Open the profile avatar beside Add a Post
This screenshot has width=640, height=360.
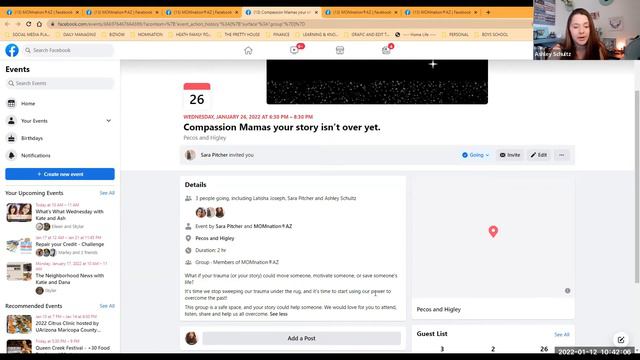tap(191, 338)
